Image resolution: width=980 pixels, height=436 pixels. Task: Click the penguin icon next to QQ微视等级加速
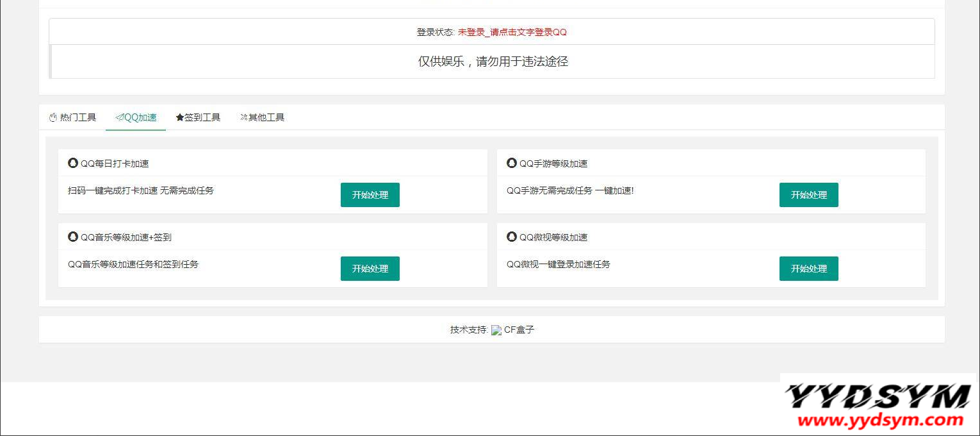click(512, 237)
